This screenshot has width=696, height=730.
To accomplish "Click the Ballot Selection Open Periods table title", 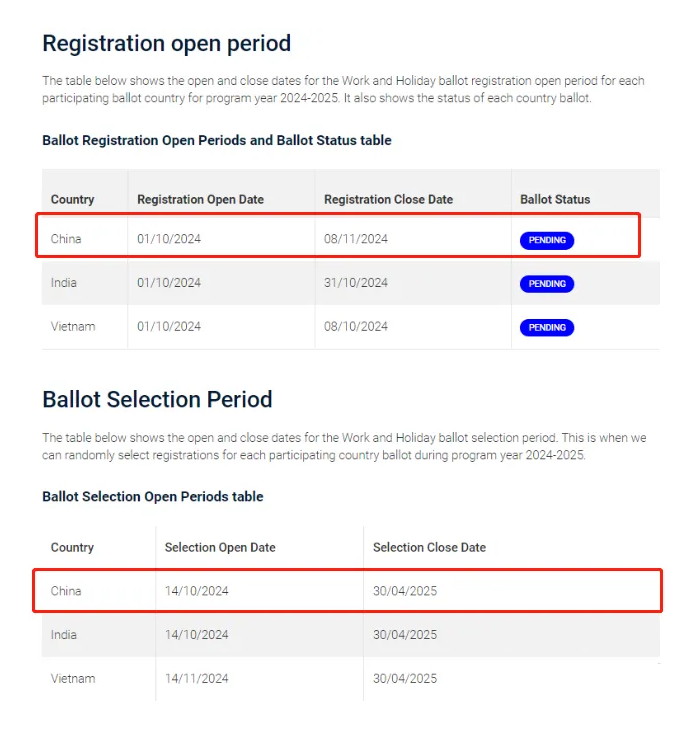I will coord(152,496).
